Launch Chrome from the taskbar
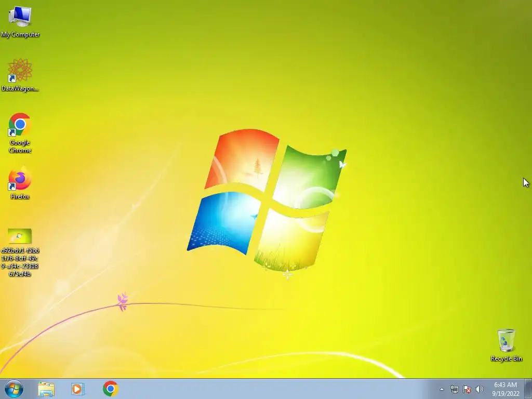532x399 pixels. point(110,389)
